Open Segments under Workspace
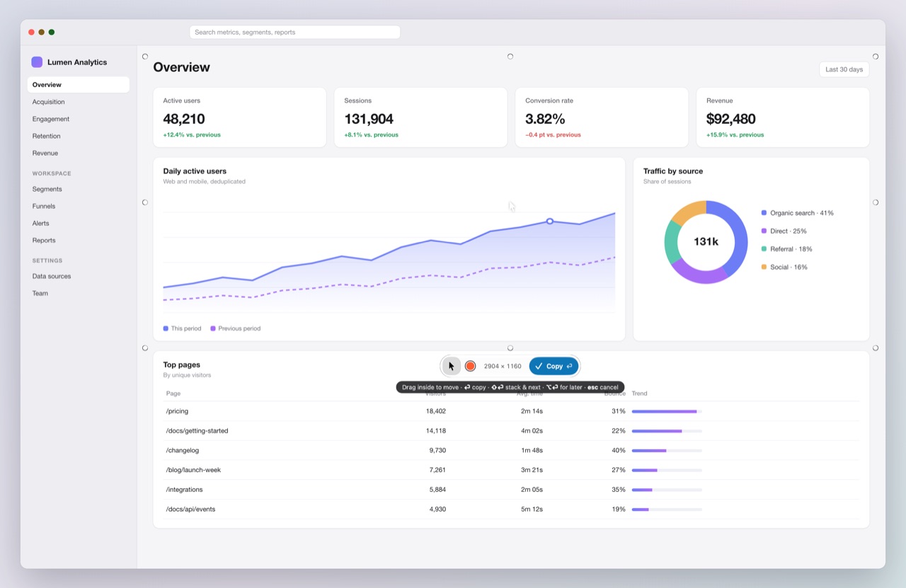906x588 pixels. [x=79, y=189]
